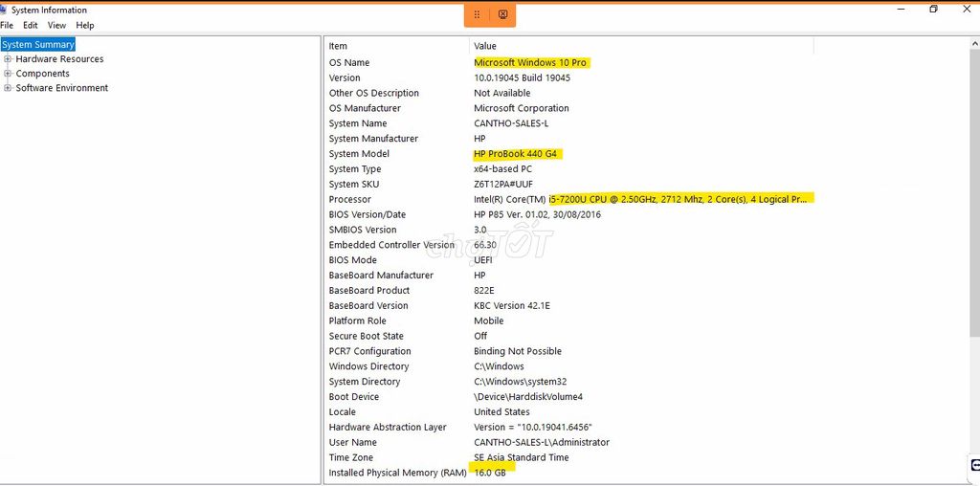Click '822E' BaseBoard Product value
The image size is (980, 486).
point(485,291)
